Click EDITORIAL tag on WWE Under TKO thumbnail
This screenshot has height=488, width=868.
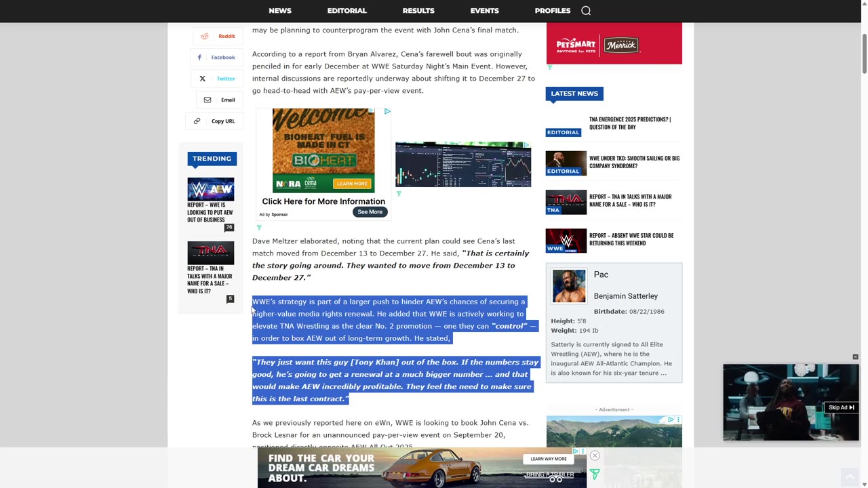coord(563,171)
